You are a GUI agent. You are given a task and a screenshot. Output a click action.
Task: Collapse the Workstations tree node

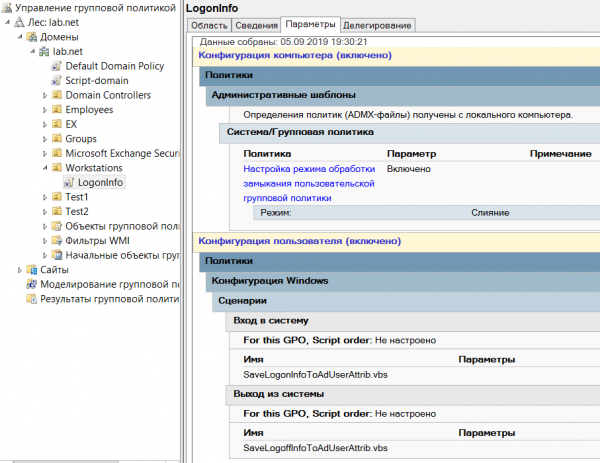[x=45, y=168]
